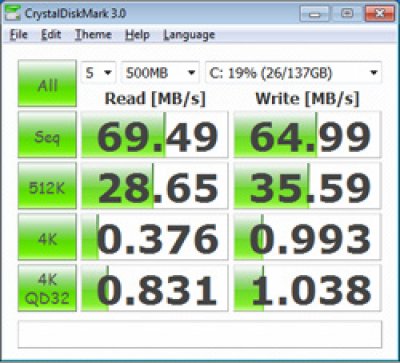Open the test count dropdown showing 5
This screenshot has height=363, width=400.
pyautogui.click(x=98, y=72)
